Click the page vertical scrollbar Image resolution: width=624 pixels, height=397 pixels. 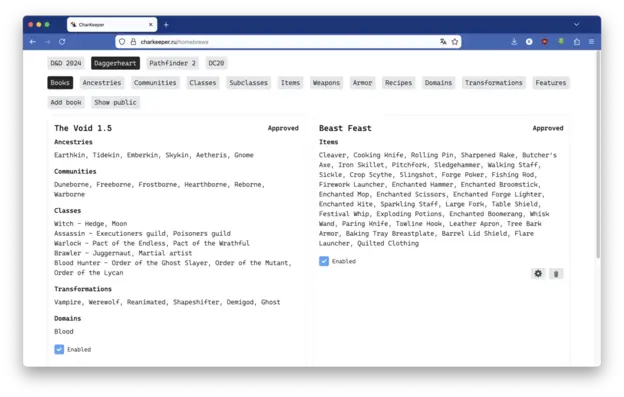[598, 155]
